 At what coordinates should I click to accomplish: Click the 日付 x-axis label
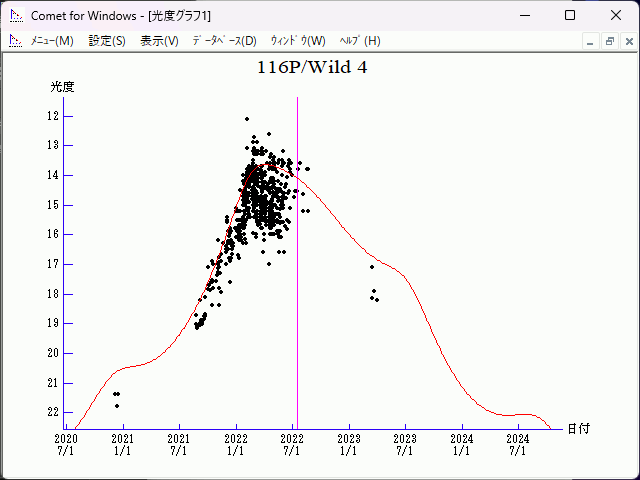click(x=579, y=429)
